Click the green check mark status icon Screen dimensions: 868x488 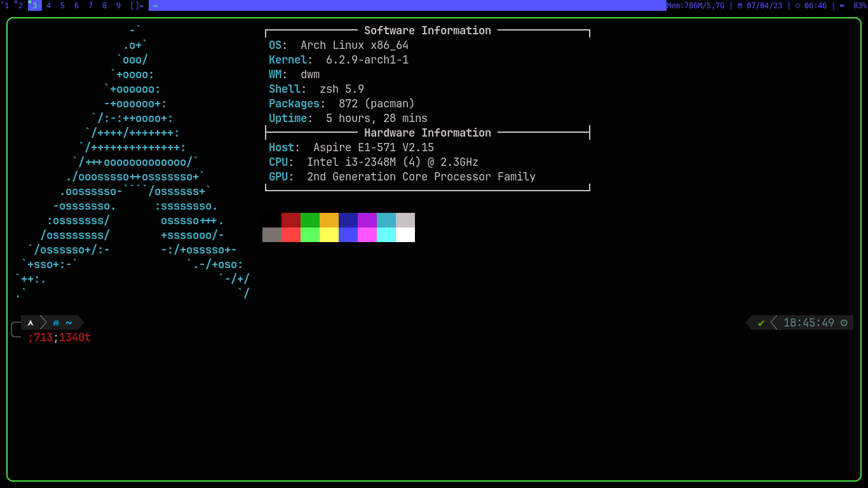pyautogui.click(x=761, y=323)
